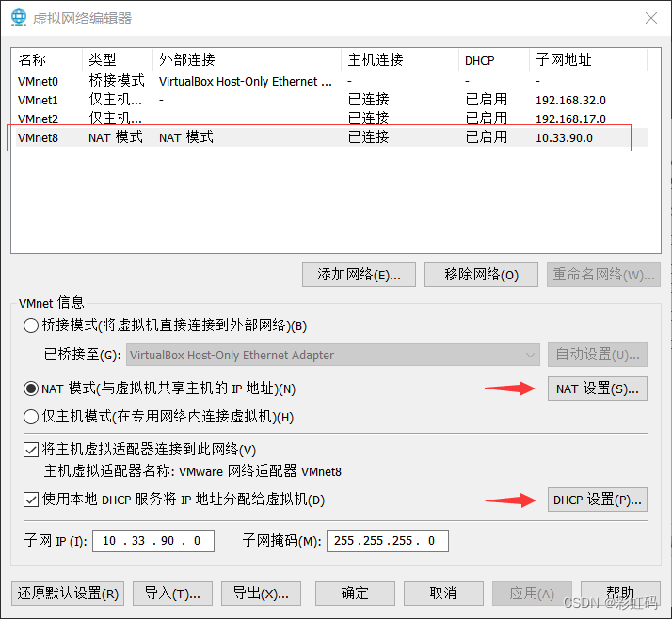Toggle 将主机虚拟适配器连接到此网络 checkbox
The width and height of the screenshot is (672, 619).
[31, 450]
